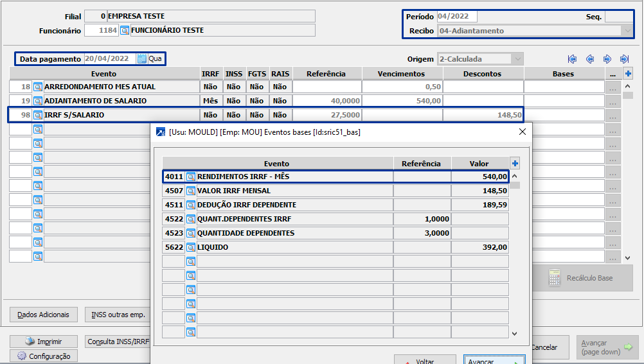Image resolution: width=644 pixels, height=364 pixels.
Task: Open the calendar picker for Data pagamento
Action: 141,58
